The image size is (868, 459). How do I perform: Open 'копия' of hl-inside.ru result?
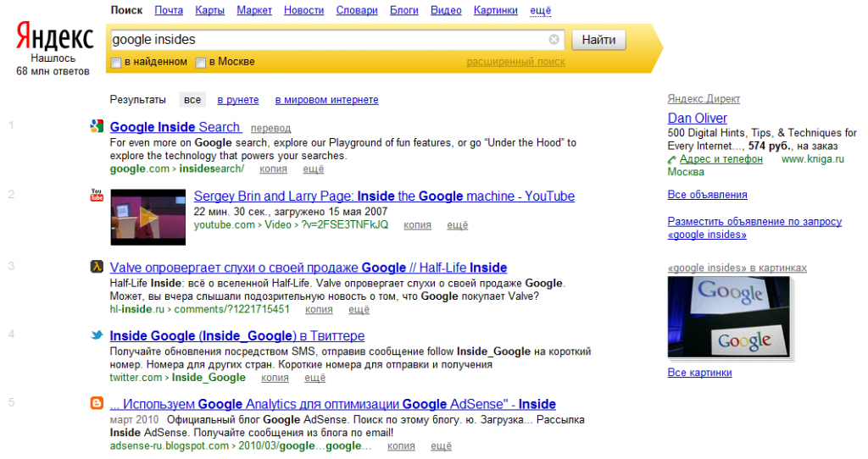point(319,310)
